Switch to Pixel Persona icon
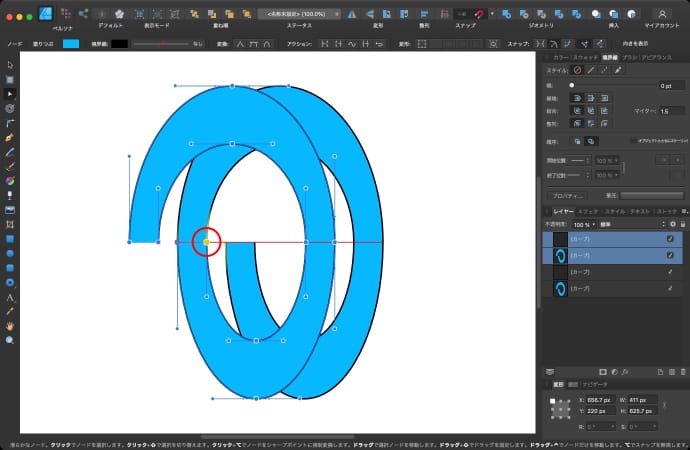The width and height of the screenshot is (690, 450). coord(66,13)
